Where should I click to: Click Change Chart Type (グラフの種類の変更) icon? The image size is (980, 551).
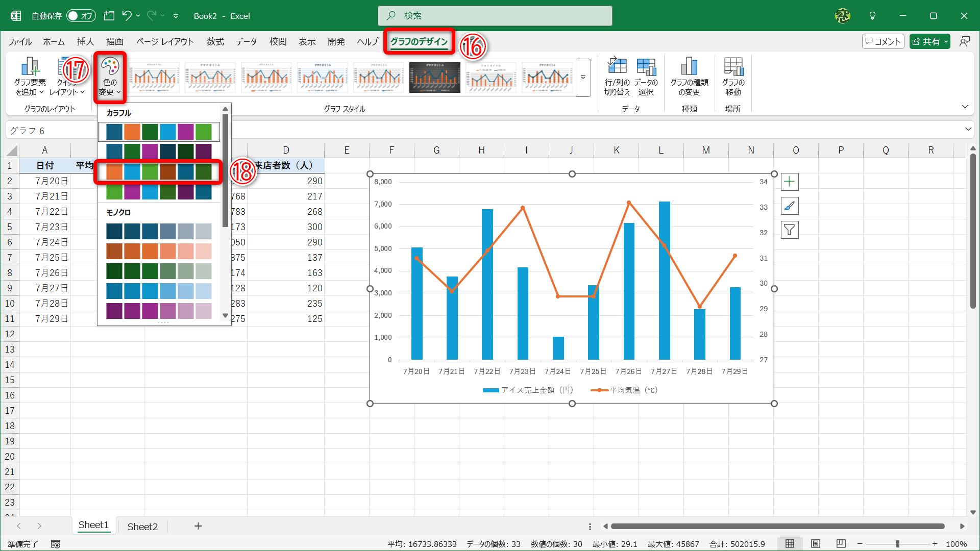pos(689,67)
